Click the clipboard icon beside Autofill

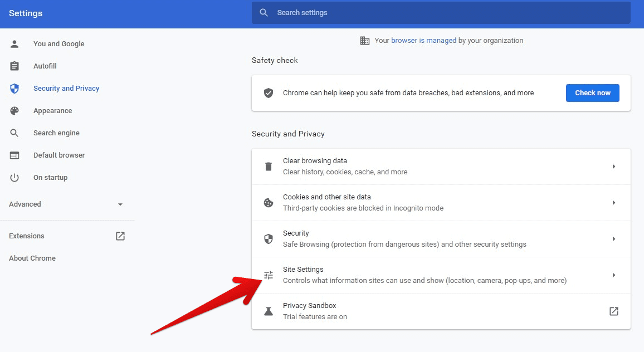pos(14,66)
